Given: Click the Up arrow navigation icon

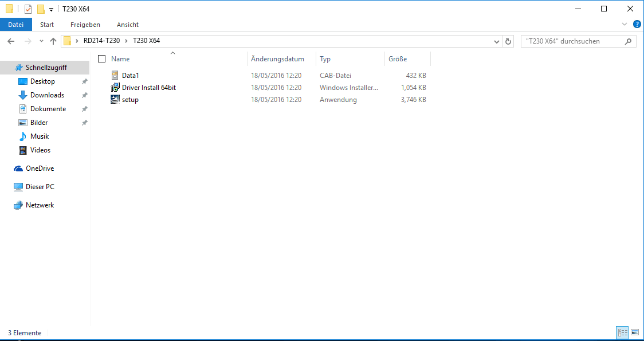Looking at the screenshot, I should tap(53, 41).
